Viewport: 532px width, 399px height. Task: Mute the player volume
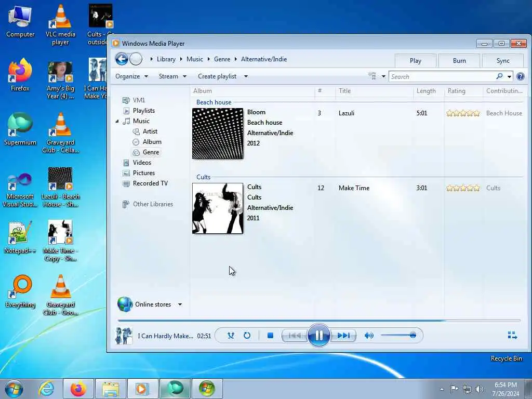[369, 336]
